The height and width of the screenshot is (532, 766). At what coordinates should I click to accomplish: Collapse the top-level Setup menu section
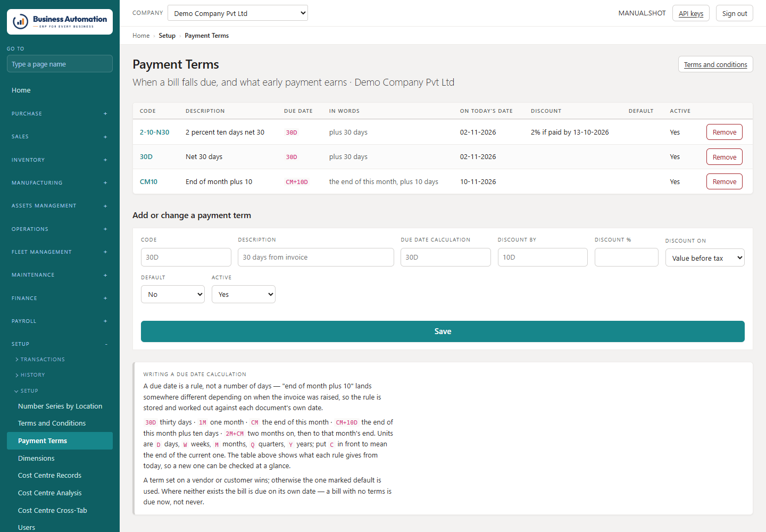(60, 344)
